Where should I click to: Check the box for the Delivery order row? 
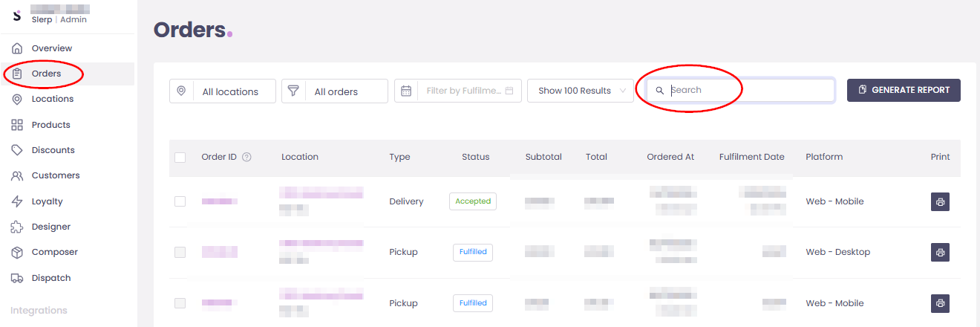(180, 201)
